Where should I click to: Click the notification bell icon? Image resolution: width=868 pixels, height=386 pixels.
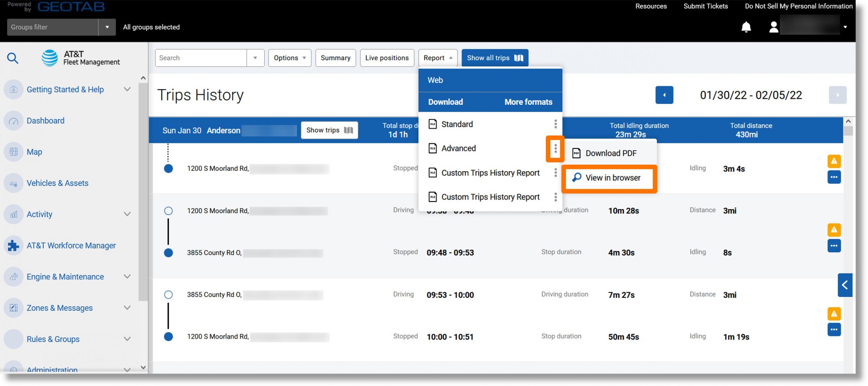pyautogui.click(x=745, y=26)
